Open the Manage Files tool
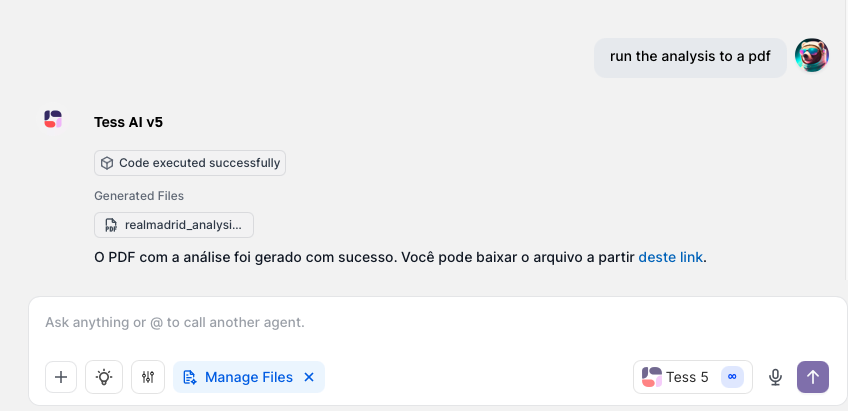Image resolution: width=848 pixels, height=411 pixels. pos(239,377)
